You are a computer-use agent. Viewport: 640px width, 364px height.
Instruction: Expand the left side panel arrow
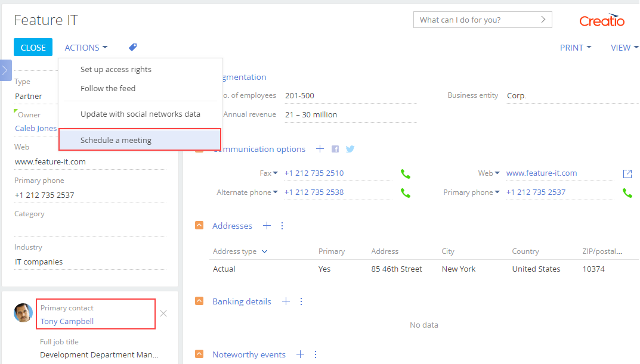(x=5, y=70)
